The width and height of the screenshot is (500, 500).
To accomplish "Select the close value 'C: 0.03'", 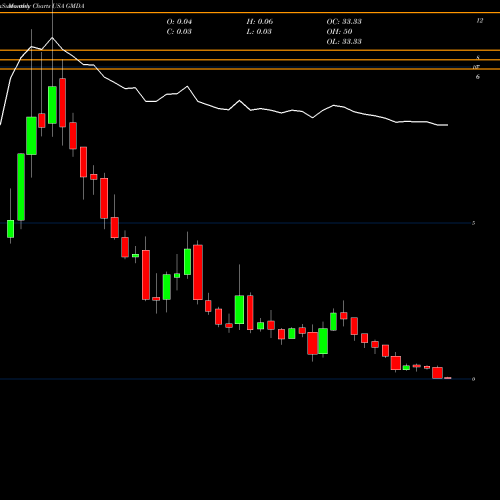I will click(179, 32).
